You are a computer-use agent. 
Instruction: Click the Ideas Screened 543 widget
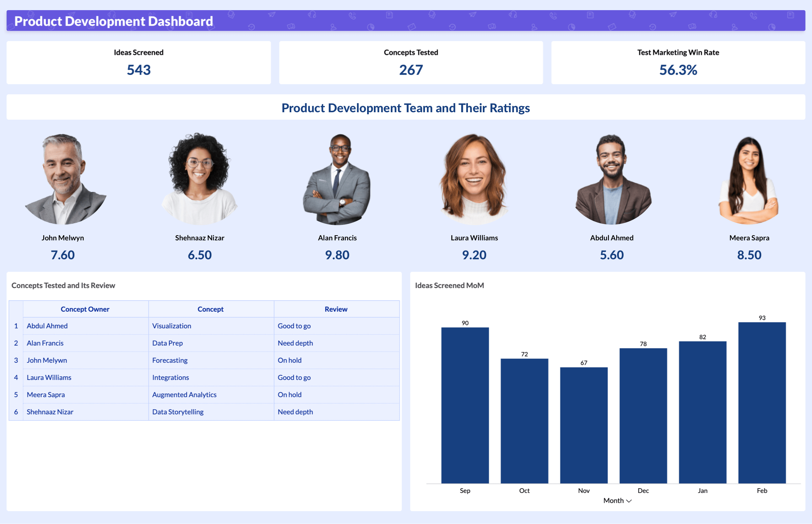139,63
